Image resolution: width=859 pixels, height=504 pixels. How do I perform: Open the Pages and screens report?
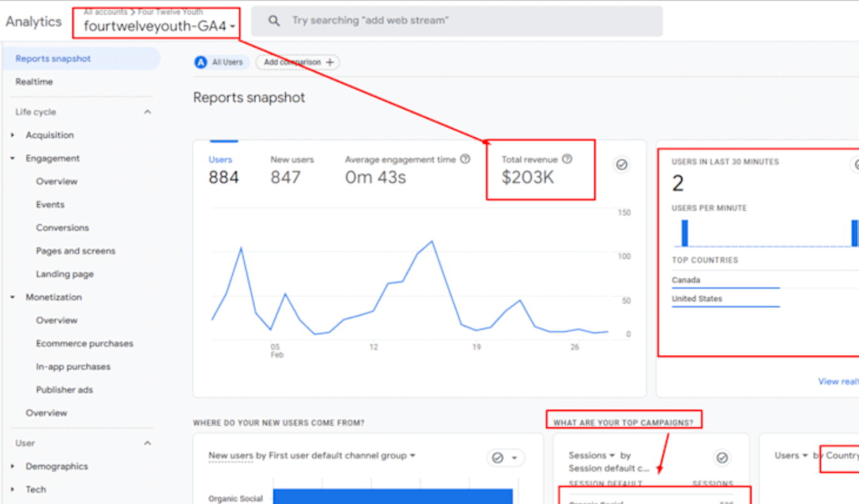[75, 251]
